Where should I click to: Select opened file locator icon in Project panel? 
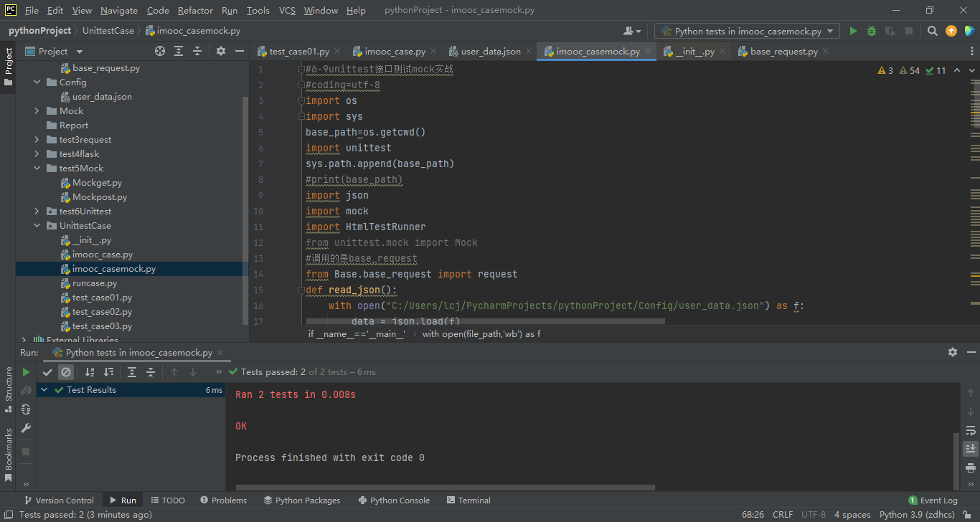(160, 51)
